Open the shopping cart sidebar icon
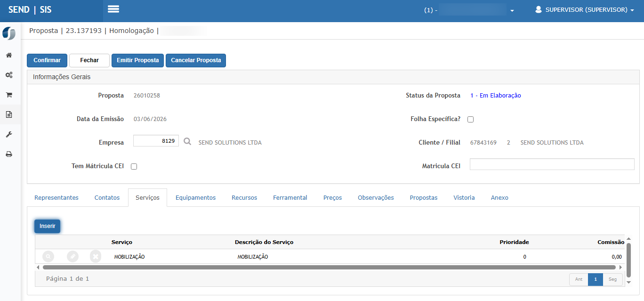Viewport: 644px width, 301px height. tap(9, 95)
